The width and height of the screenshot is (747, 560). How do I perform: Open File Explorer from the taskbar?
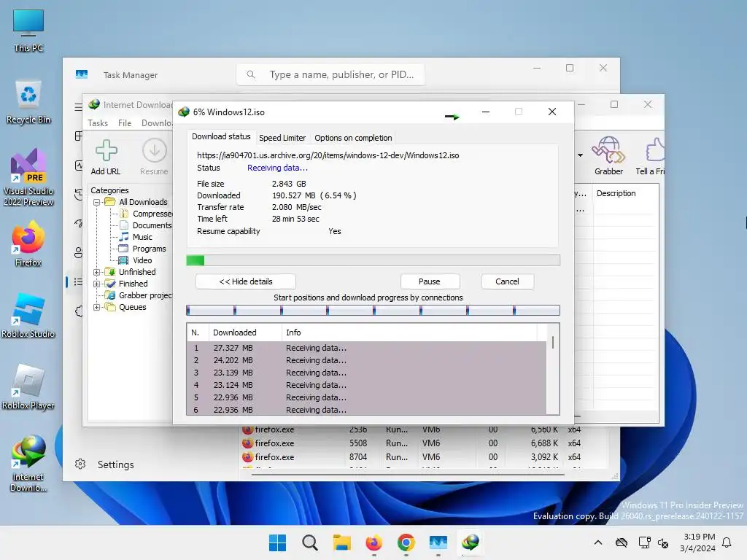click(341, 542)
